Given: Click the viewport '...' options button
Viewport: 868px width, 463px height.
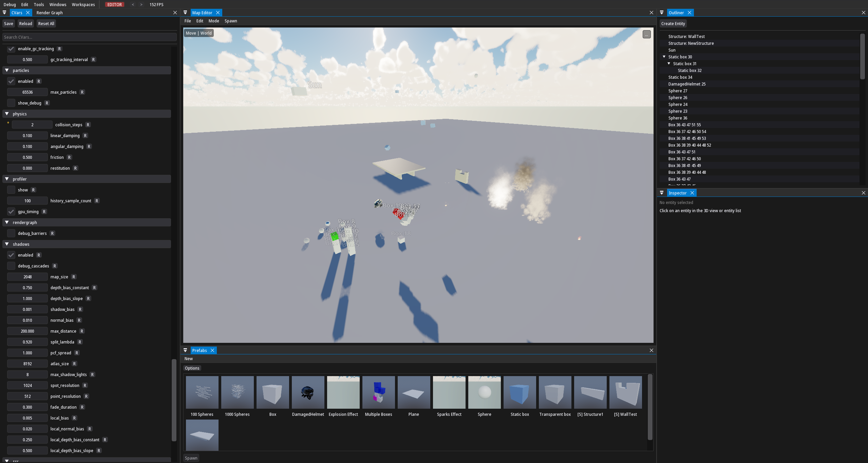Looking at the screenshot, I should (x=646, y=34).
